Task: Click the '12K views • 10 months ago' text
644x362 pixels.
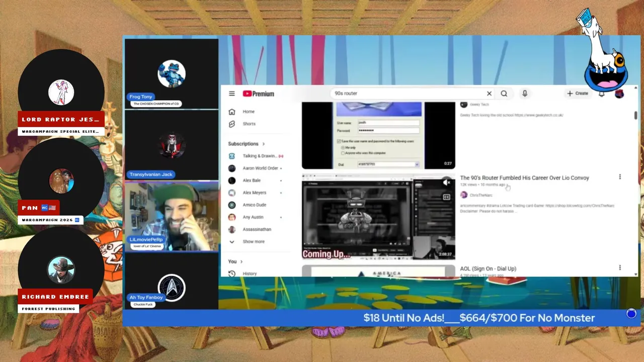Action: pyautogui.click(x=483, y=185)
